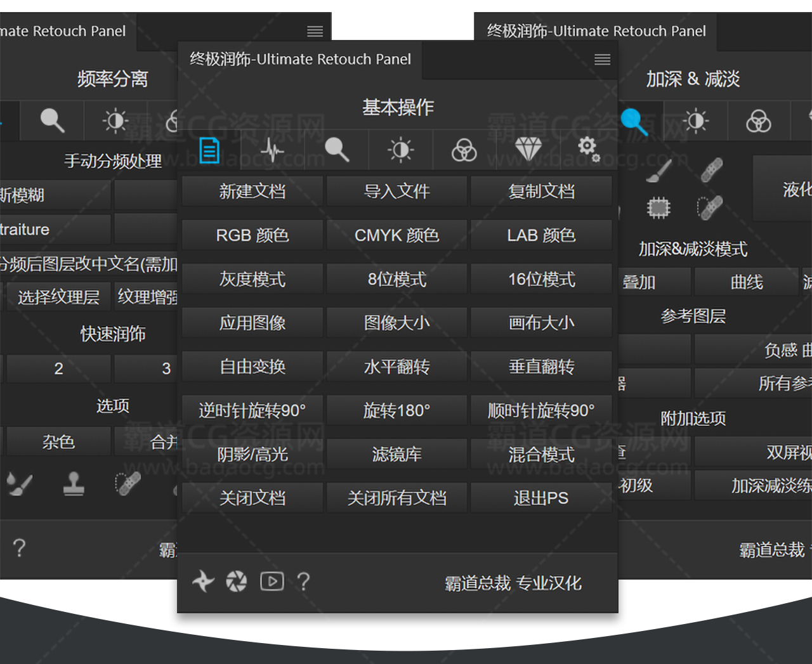This screenshot has width=812, height=664.
Task: Select the pulse waveform icon in center panel
Action: click(x=273, y=150)
